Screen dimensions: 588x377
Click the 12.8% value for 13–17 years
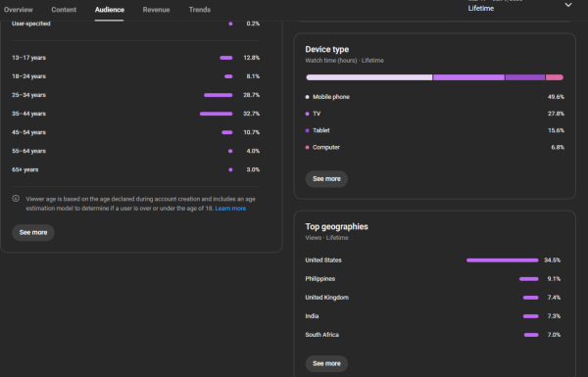251,58
